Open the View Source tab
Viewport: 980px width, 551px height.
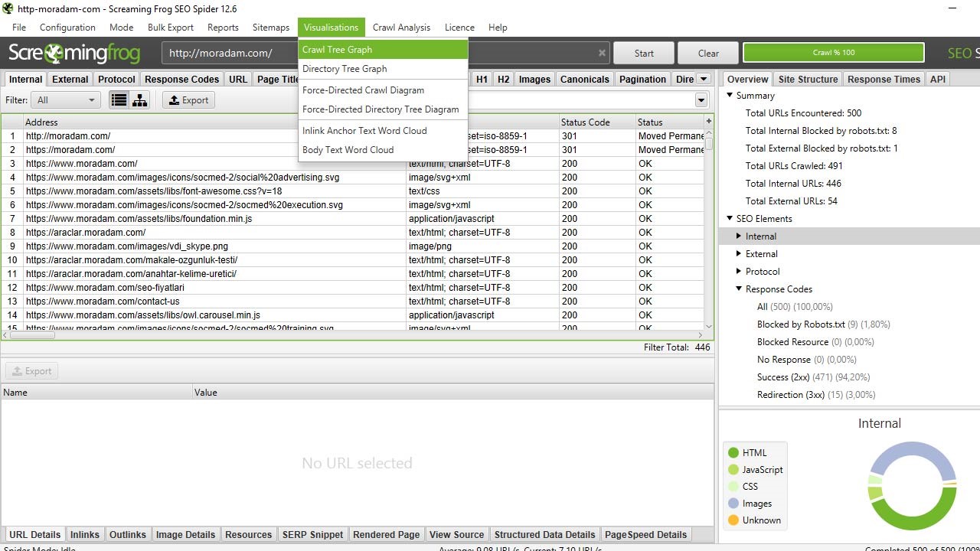[456, 534]
